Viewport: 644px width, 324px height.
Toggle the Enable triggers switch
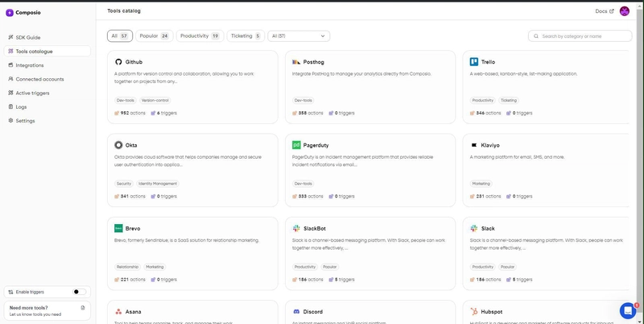click(x=79, y=292)
